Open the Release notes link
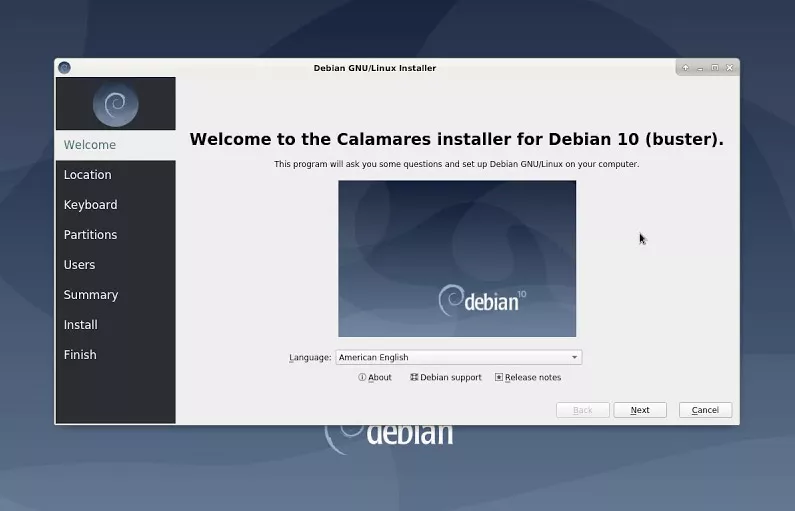The width and height of the screenshot is (795, 511). (x=533, y=377)
